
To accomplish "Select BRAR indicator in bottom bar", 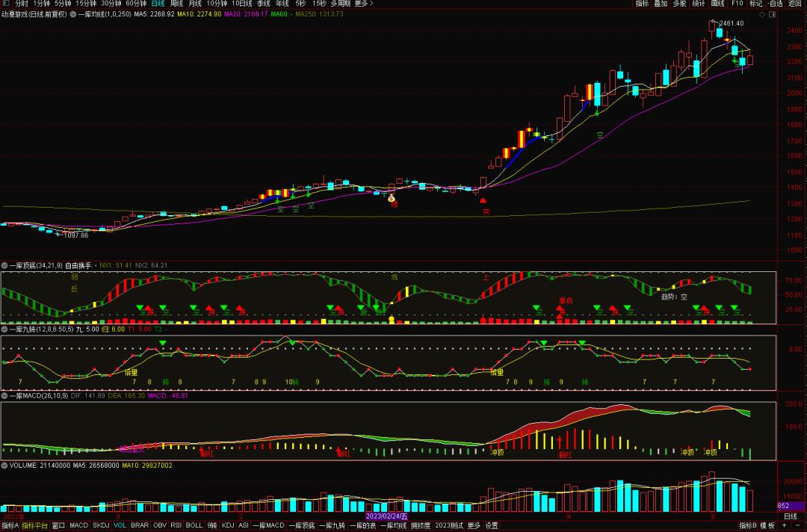I will 140,525.
